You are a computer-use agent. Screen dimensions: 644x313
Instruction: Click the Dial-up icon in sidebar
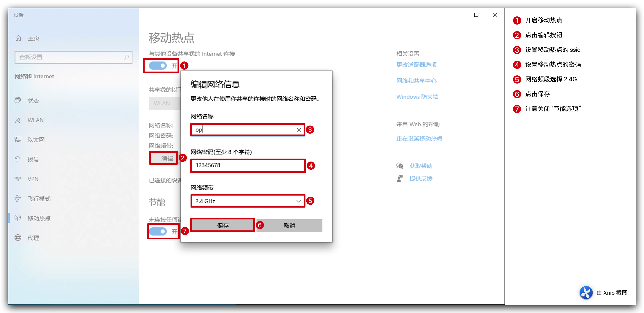18,159
